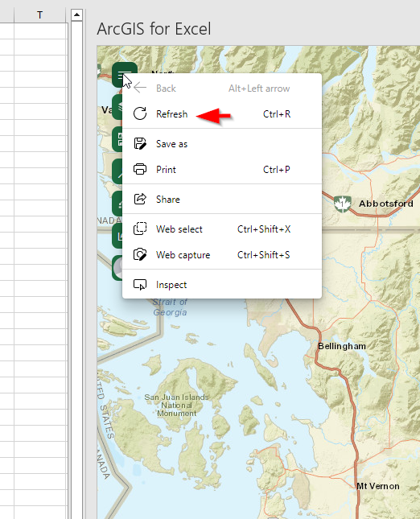Click the Abbotsford highway shield icon
The image size is (420, 519).
tap(342, 204)
